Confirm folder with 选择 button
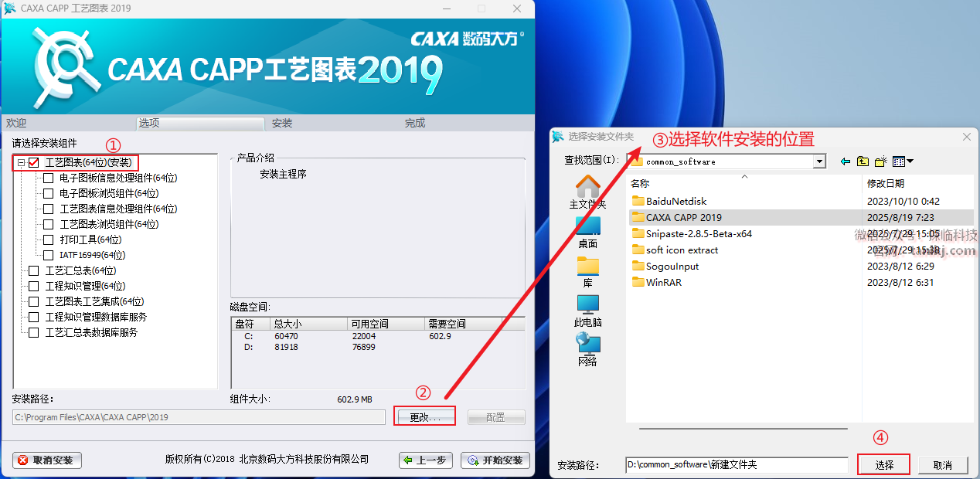This screenshot has width=980, height=479. pyautogui.click(x=884, y=465)
